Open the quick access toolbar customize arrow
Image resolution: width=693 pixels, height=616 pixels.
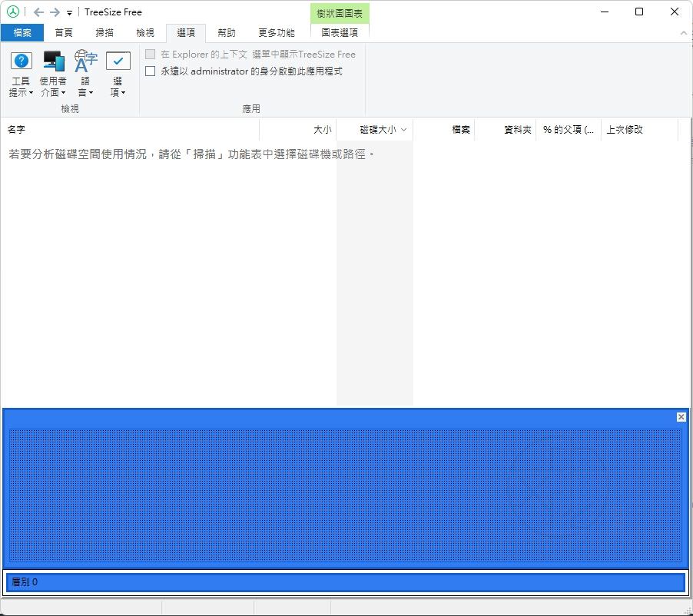pos(69,13)
